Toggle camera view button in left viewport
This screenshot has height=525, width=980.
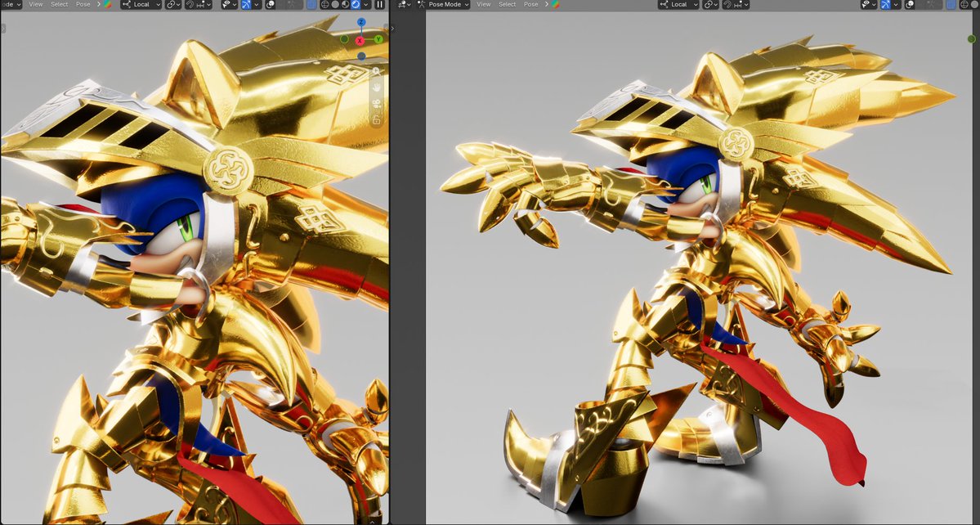pyautogui.click(x=377, y=102)
